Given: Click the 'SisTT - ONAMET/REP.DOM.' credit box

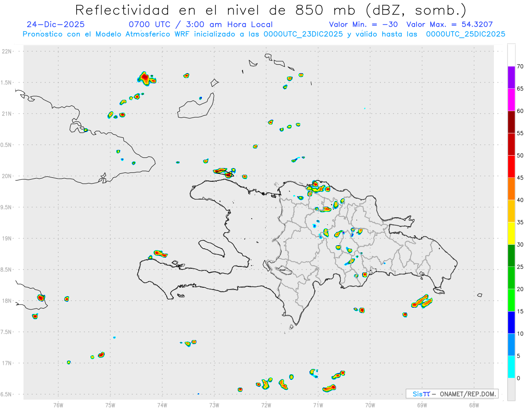Looking at the screenshot, I should [452, 394].
